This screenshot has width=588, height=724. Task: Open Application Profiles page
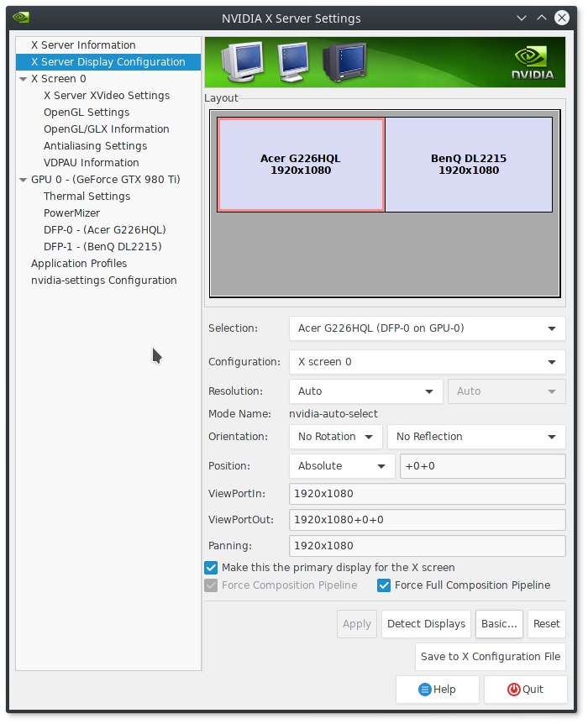pos(79,264)
